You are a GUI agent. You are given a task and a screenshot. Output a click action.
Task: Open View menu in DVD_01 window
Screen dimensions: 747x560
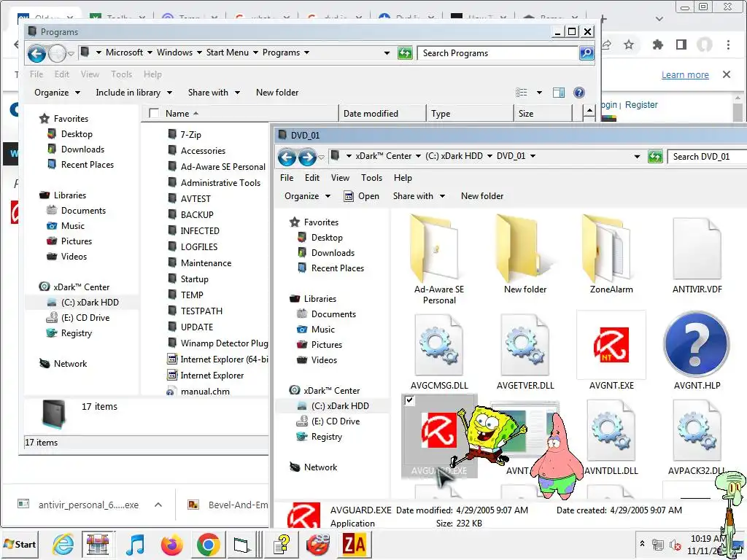tap(340, 178)
